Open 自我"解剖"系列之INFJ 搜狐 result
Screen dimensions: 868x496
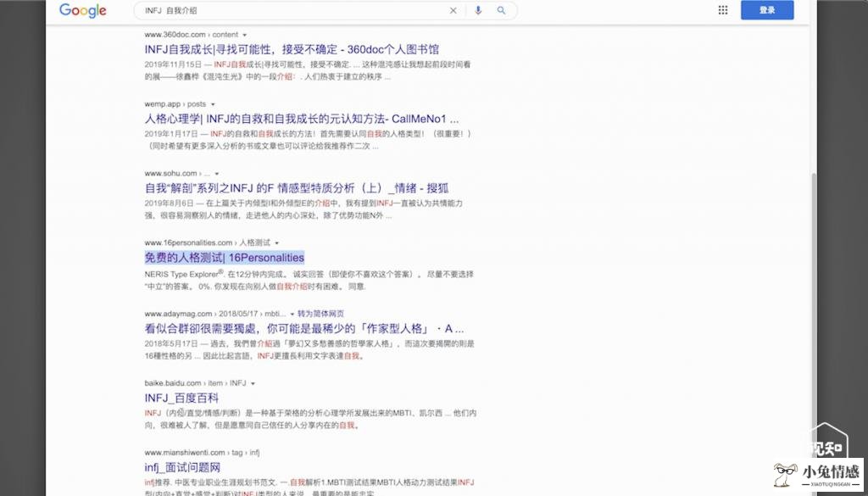pos(297,188)
